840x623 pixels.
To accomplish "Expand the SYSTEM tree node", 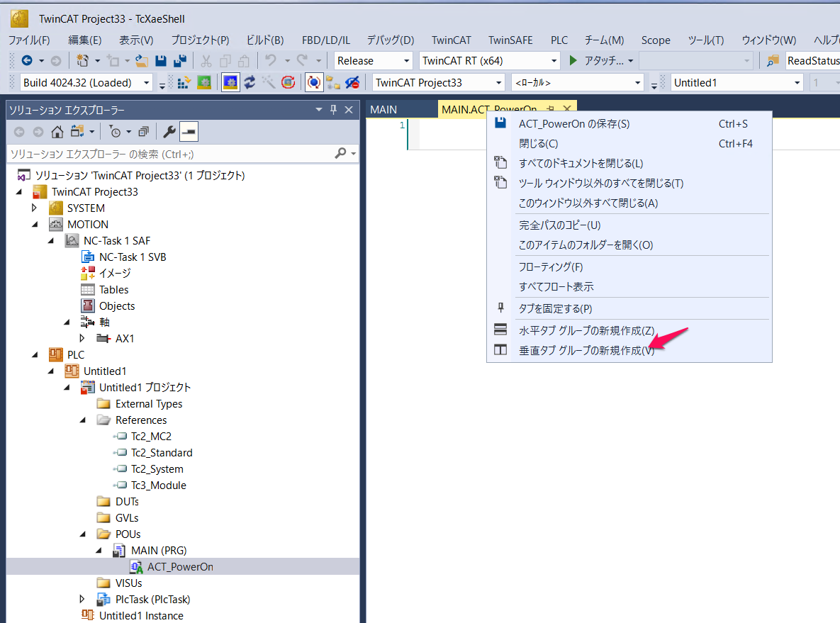I will tap(34, 208).
